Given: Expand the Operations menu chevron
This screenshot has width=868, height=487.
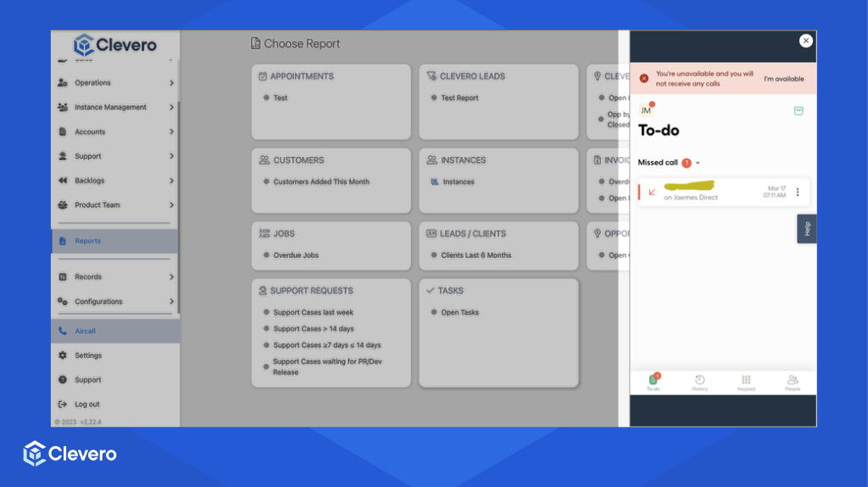Looking at the screenshot, I should pyautogui.click(x=171, y=82).
